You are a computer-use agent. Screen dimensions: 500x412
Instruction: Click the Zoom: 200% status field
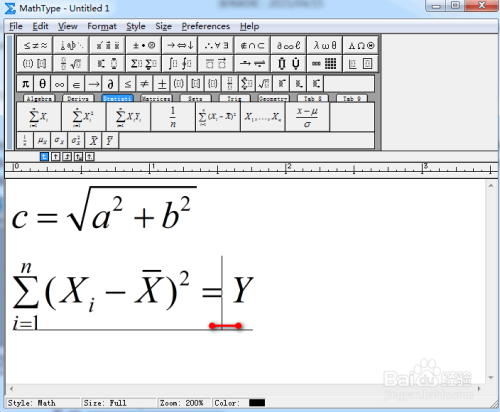184,403
